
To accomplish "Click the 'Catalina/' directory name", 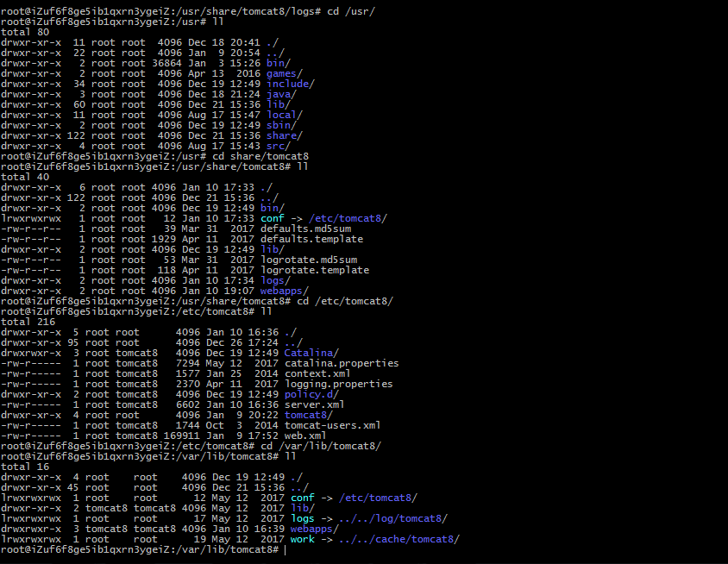I will tap(311, 353).
